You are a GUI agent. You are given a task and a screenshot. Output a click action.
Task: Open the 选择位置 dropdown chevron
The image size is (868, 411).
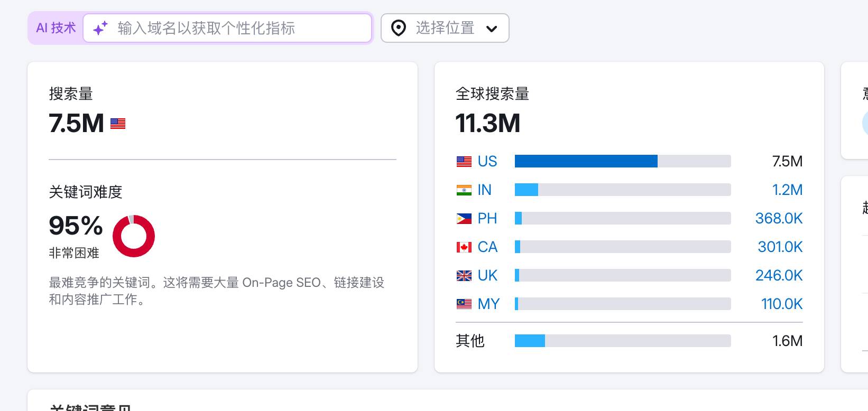[x=492, y=29]
